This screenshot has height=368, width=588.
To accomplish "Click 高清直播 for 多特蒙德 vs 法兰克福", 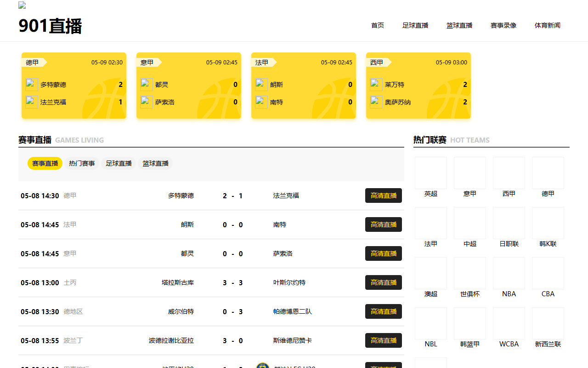I will coord(384,195).
